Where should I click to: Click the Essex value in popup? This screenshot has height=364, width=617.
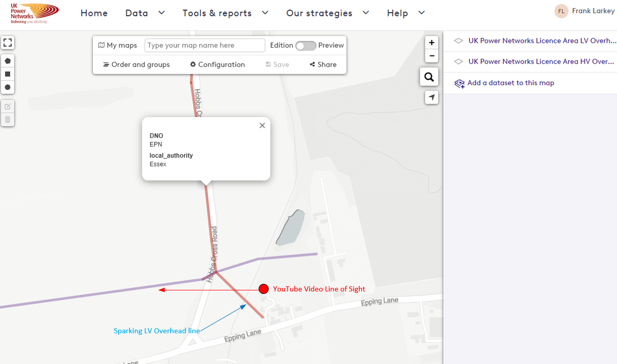pos(158,164)
